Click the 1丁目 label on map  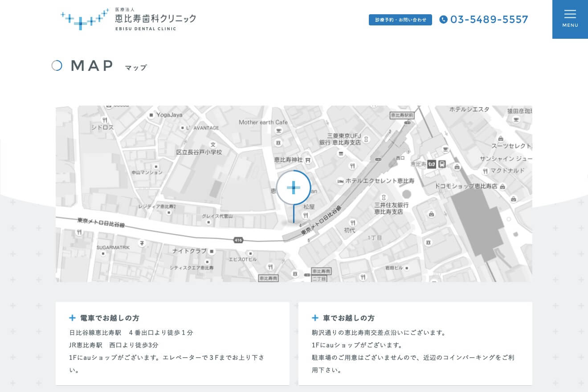pyautogui.click(x=375, y=238)
